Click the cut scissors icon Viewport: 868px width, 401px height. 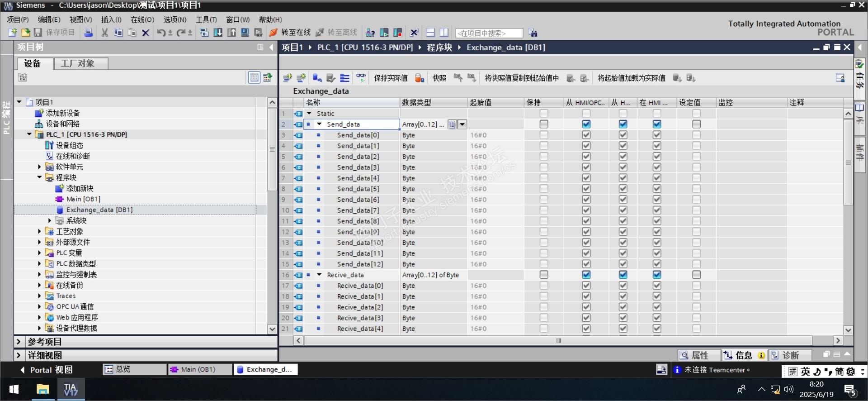click(x=104, y=33)
